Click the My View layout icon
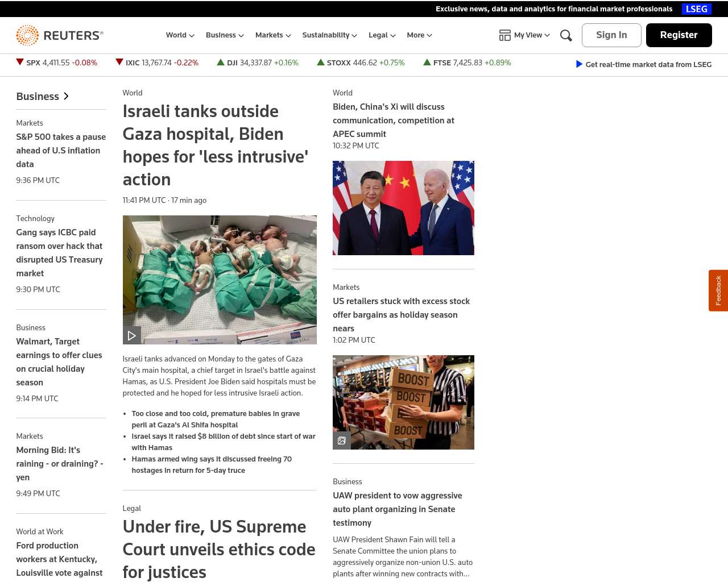 (504, 35)
